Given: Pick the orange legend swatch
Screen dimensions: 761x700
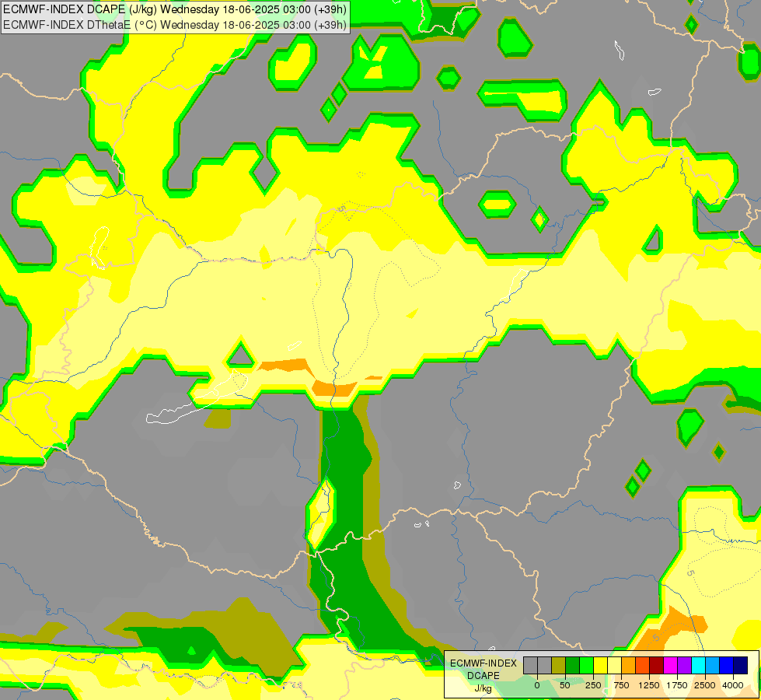Looking at the screenshot, I should (x=629, y=666).
